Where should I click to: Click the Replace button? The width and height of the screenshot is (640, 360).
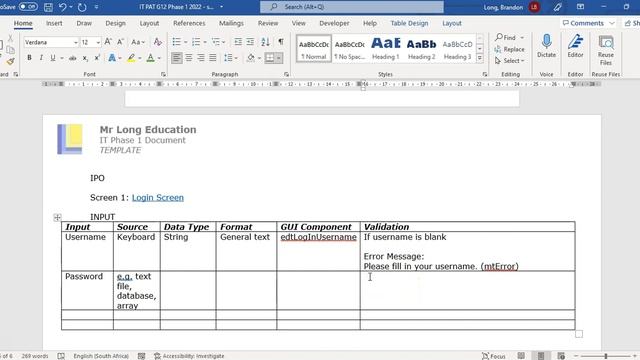tap(509, 49)
